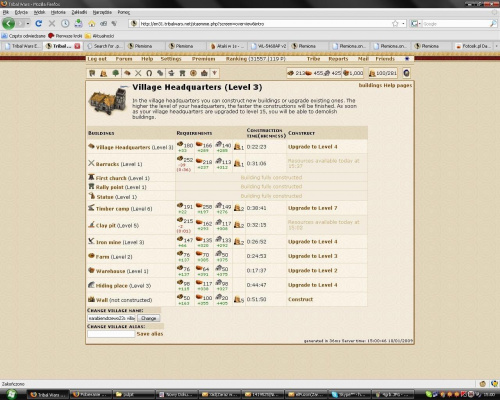The height and width of the screenshot is (400, 500).
Task: Open the Pomoc menu
Action: pos(124,12)
